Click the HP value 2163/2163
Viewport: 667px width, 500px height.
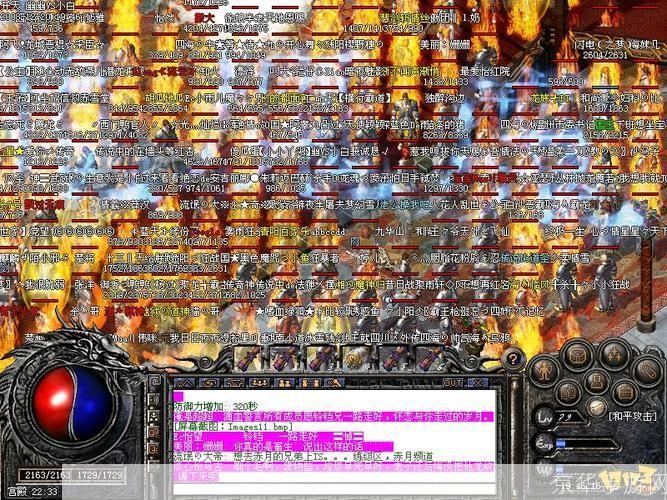pos(46,474)
